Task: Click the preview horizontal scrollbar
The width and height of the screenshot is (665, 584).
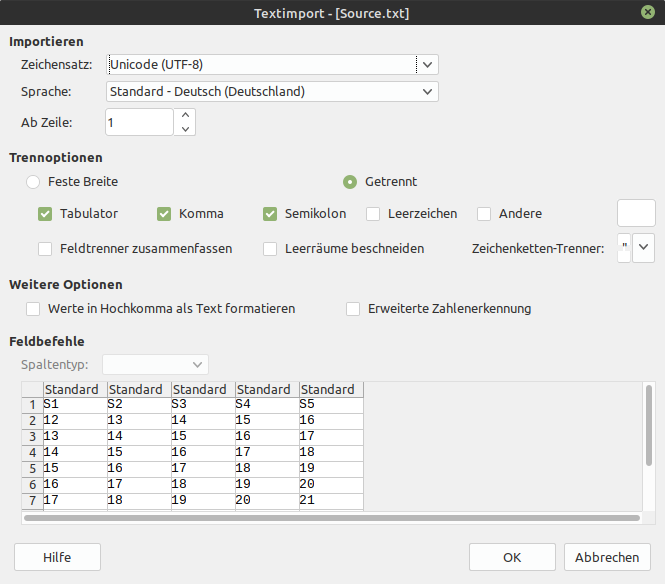Action: [x=332, y=518]
